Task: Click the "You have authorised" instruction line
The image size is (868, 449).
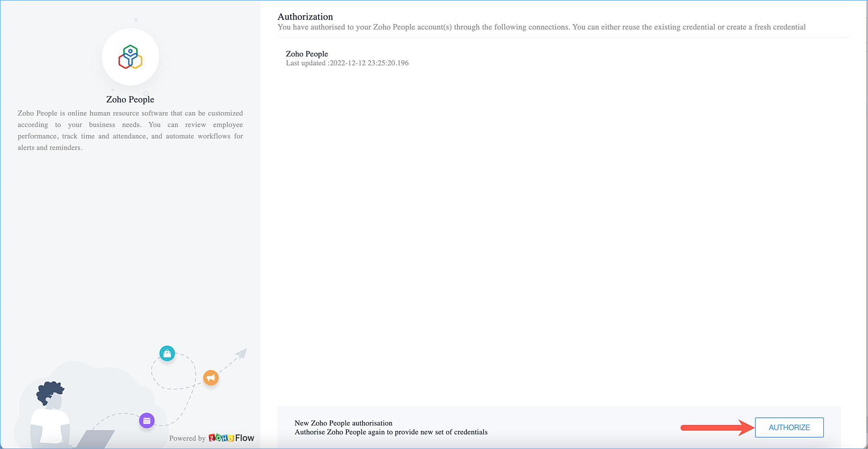Action: 542,27
